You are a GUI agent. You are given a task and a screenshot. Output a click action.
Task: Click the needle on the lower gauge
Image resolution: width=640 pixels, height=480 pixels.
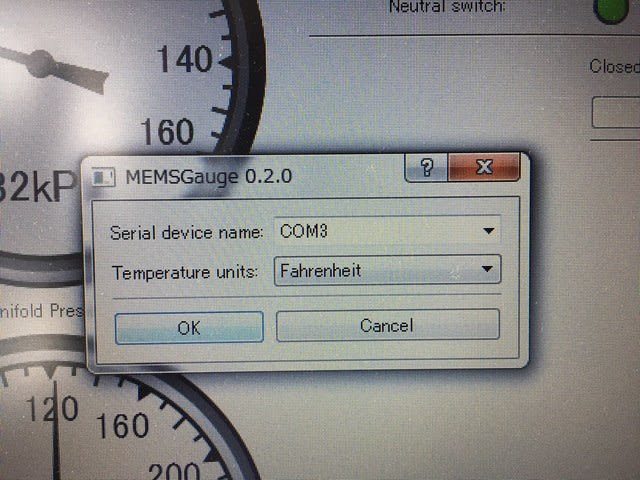coord(56,431)
